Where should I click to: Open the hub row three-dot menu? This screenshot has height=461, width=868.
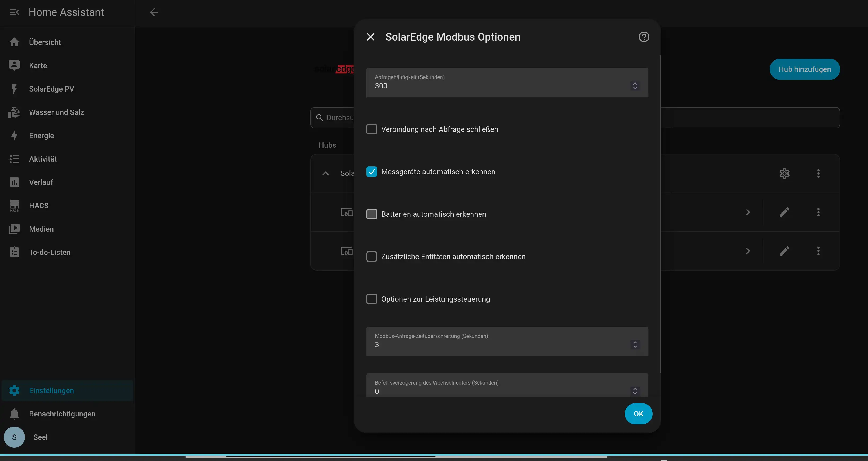[x=818, y=173]
